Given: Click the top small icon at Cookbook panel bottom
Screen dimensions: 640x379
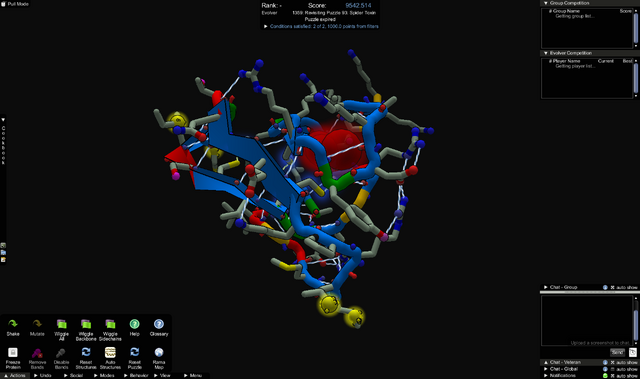Looking at the screenshot, I should point(3,245).
